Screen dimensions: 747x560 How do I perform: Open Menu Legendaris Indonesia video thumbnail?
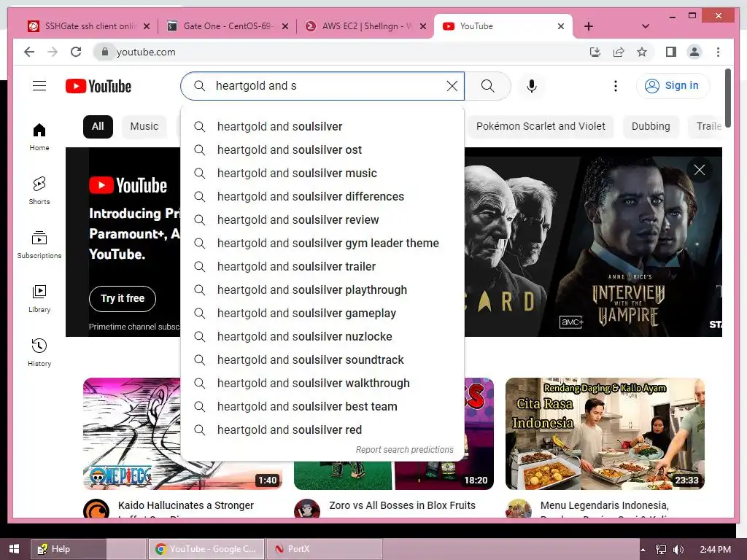click(x=605, y=433)
